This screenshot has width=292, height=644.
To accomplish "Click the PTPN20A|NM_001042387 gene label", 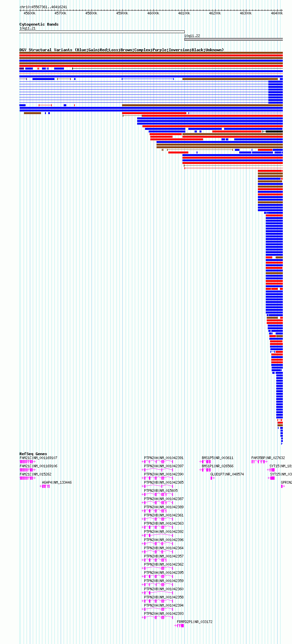I will [x=164, y=499].
